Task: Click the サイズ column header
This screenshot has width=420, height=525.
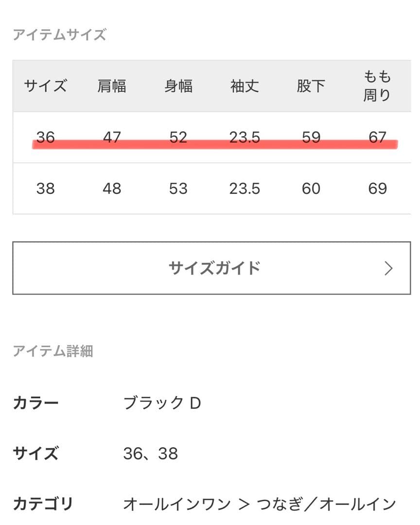Action: coord(46,86)
